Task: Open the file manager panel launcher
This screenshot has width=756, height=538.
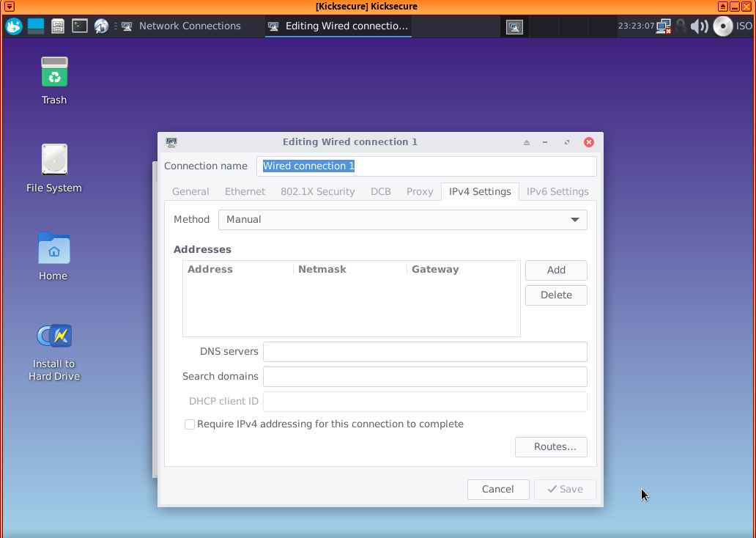Action: click(x=58, y=26)
